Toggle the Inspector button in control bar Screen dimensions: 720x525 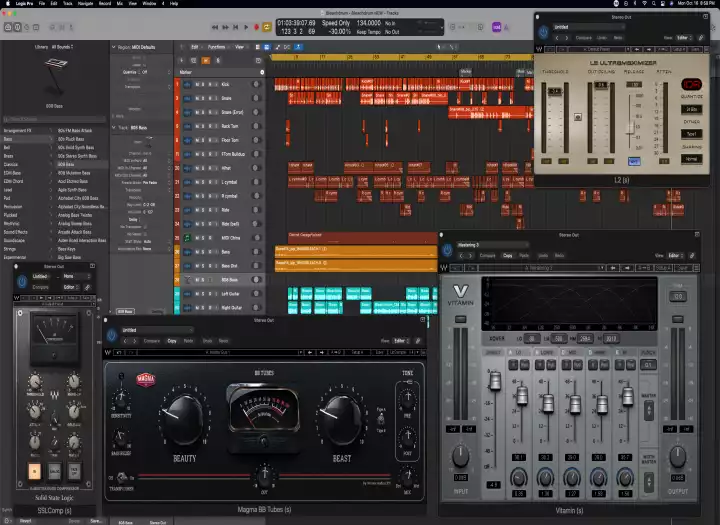click(x=17, y=28)
